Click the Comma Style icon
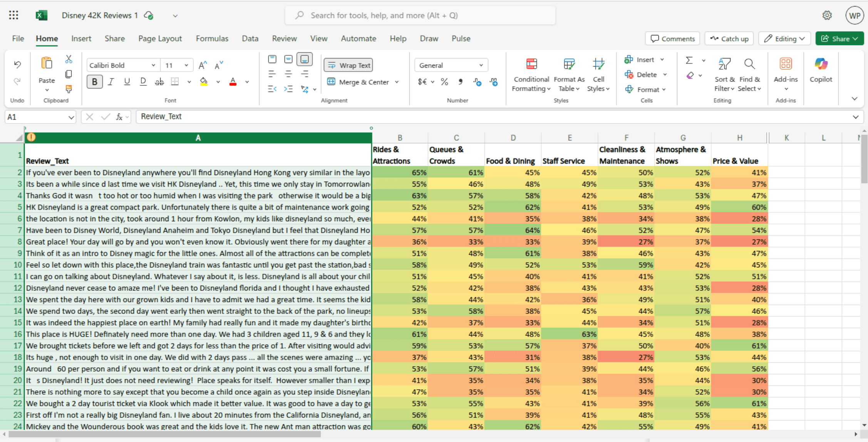 point(461,82)
